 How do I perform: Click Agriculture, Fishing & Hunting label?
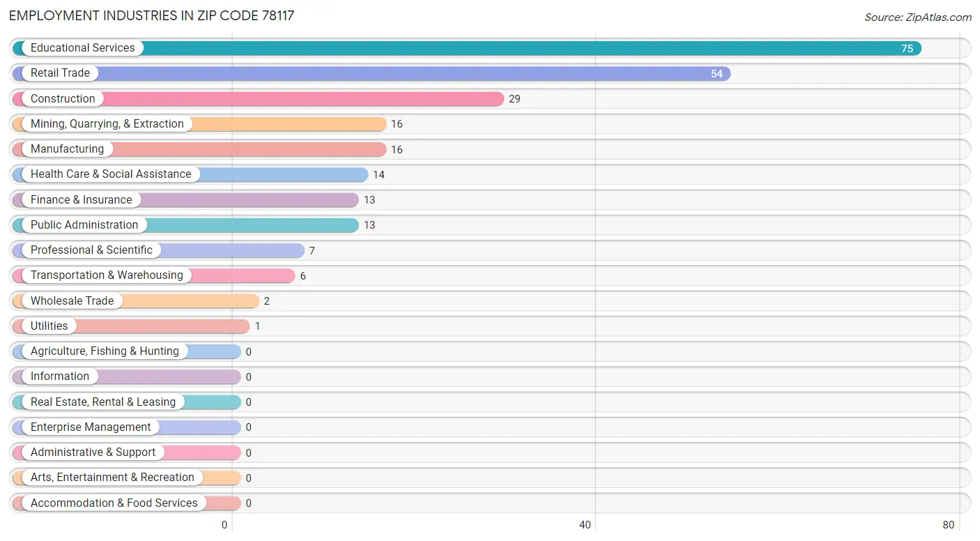pos(105,351)
